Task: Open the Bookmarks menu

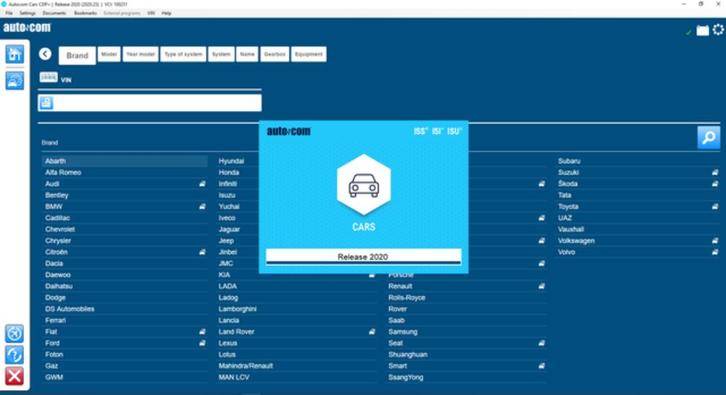Action: click(85, 13)
